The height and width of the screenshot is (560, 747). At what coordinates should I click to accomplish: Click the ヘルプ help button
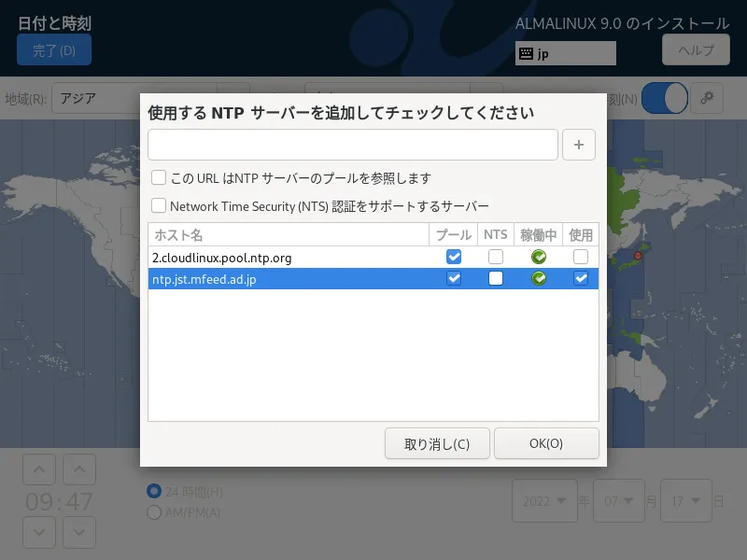(696, 49)
